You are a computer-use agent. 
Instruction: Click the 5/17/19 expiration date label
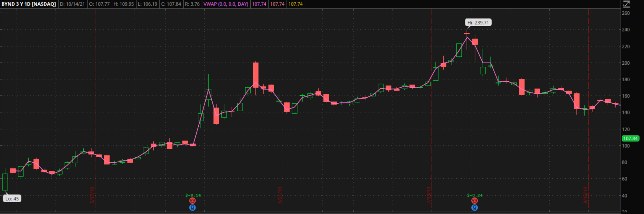[x=92, y=195]
